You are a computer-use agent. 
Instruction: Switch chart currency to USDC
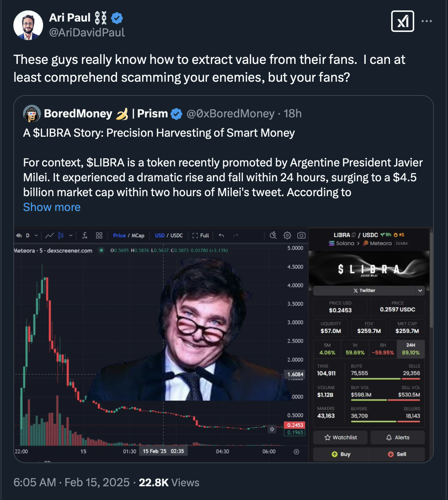click(177, 236)
